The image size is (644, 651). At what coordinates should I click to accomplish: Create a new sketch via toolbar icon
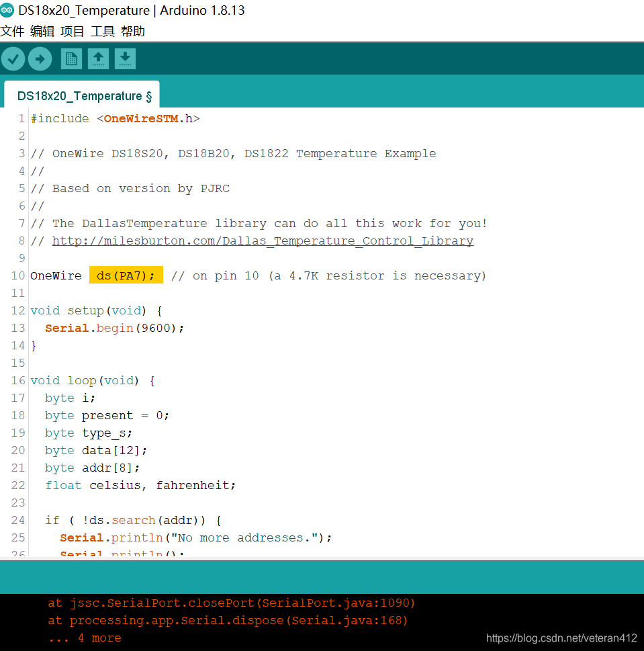click(71, 58)
